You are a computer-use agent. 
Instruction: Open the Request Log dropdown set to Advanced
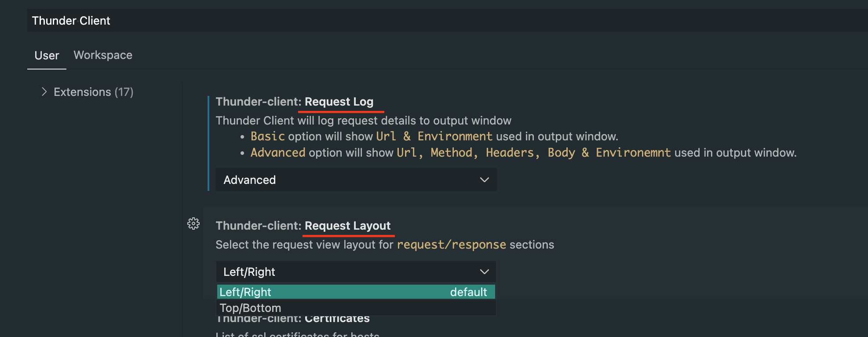click(355, 179)
